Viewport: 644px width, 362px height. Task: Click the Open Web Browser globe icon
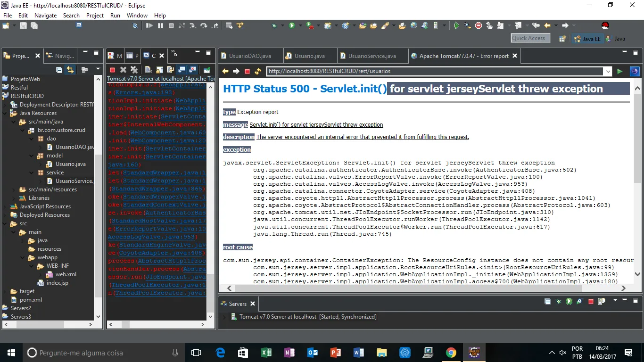pos(413,26)
